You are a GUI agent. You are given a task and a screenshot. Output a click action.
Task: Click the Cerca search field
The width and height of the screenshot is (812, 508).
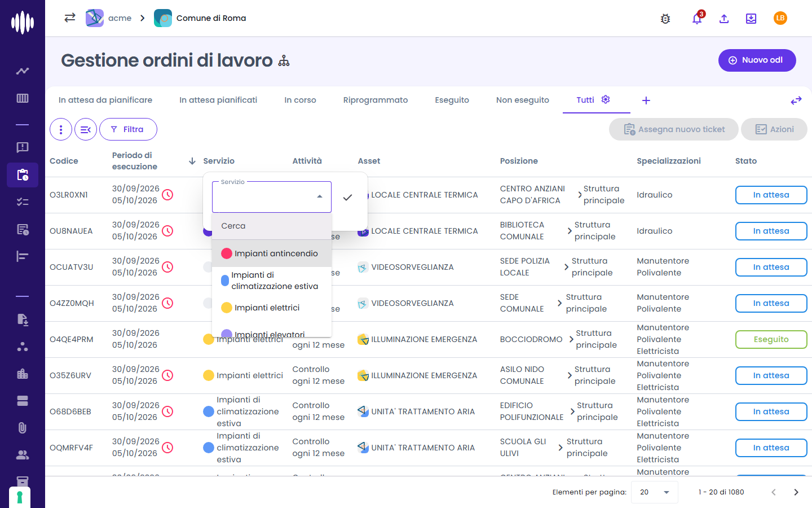[272, 226]
